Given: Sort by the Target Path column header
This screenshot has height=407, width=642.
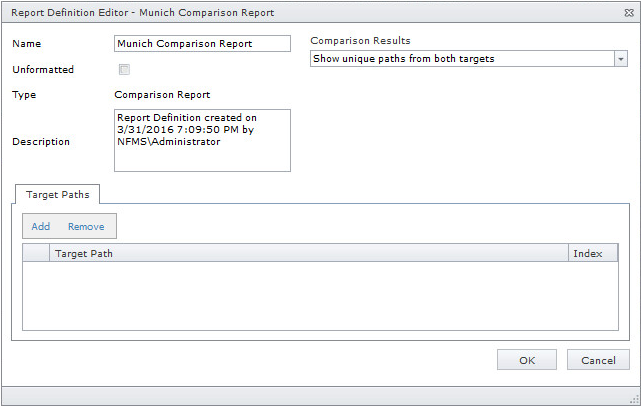Looking at the screenshot, I should [308, 254].
